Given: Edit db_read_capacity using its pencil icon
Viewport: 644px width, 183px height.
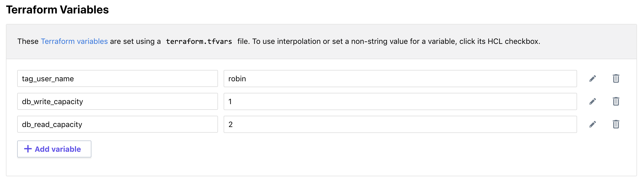Looking at the screenshot, I should click(593, 124).
